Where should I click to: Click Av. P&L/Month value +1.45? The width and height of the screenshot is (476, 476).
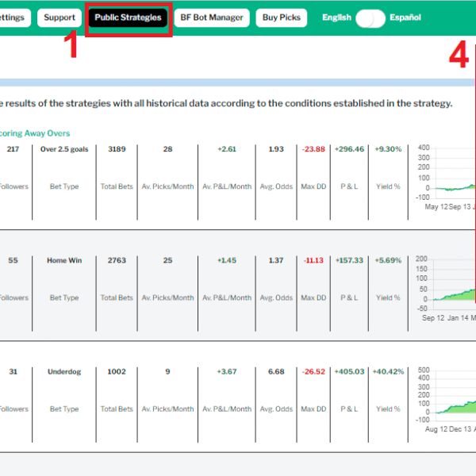point(227,260)
